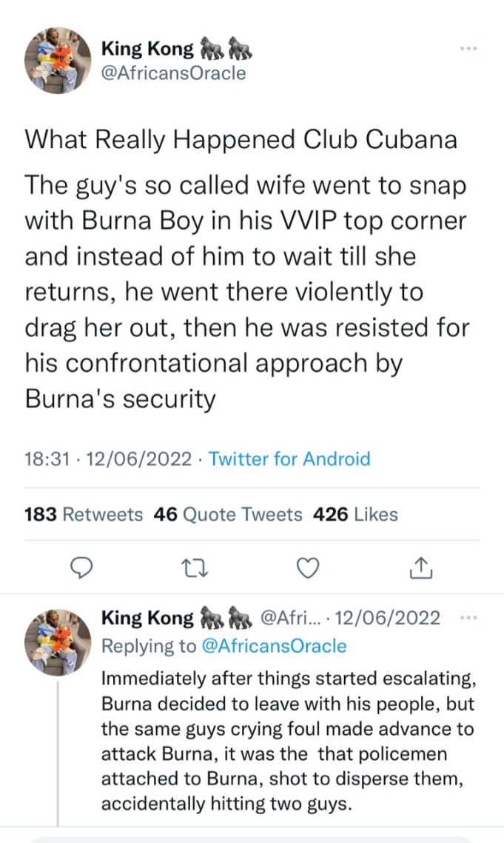Viewport: 504px width, 843px height.
Task: Click the Twitter for Android source link
Action: coord(289,459)
